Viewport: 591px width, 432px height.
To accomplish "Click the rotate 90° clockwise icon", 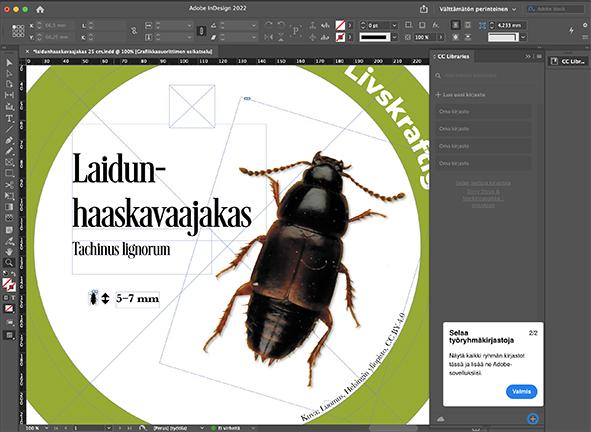I will coord(269,25).
